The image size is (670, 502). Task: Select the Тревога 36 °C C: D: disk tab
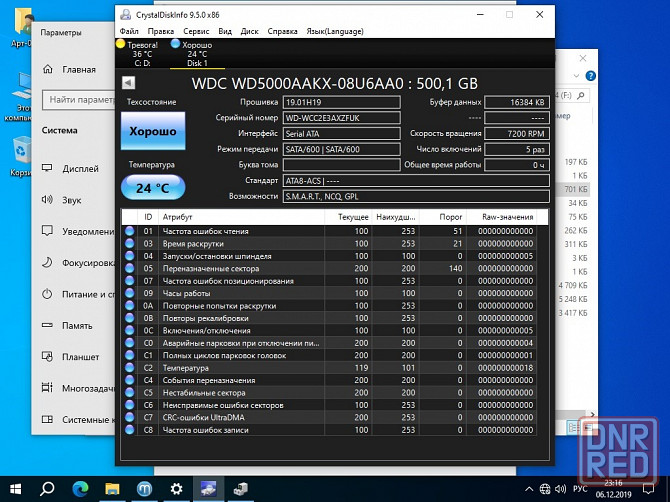(x=142, y=54)
